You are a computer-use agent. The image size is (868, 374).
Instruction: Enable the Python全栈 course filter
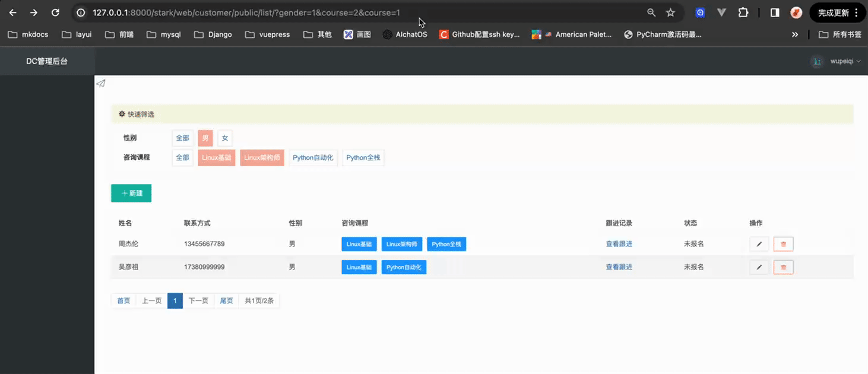coord(363,158)
